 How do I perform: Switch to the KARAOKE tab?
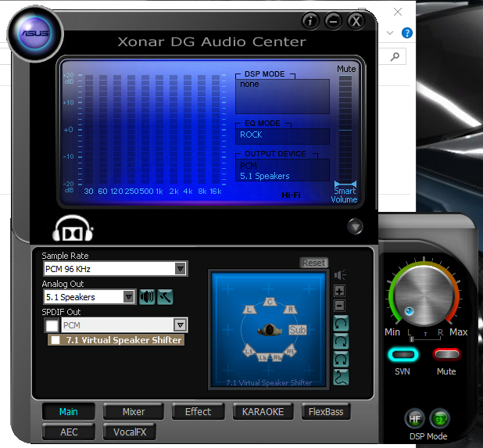coord(263,411)
